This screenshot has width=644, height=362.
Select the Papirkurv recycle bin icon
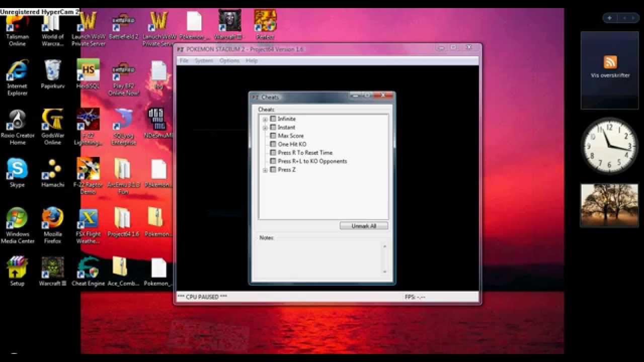[52, 74]
